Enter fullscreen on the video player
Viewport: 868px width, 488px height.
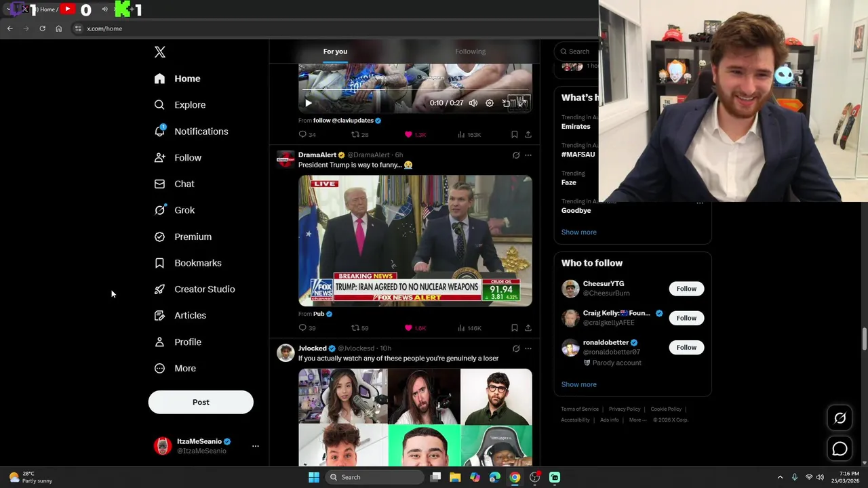click(x=522, y=103)
